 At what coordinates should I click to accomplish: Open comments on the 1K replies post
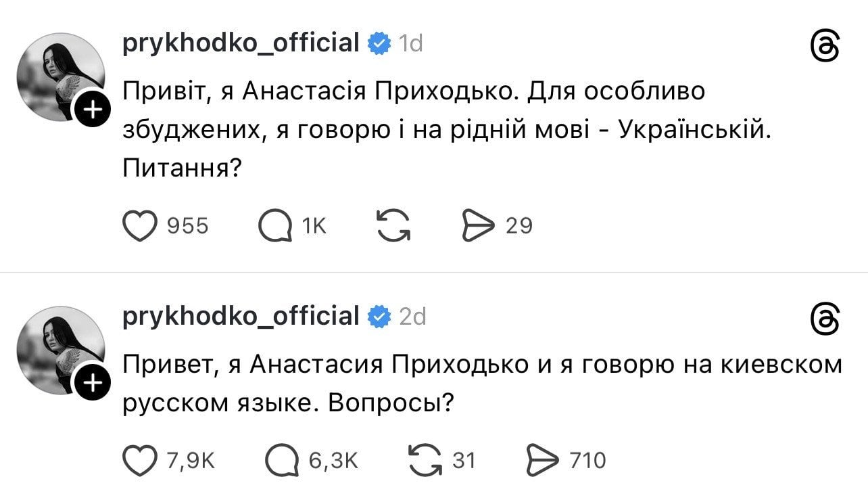tap(274, 225)
